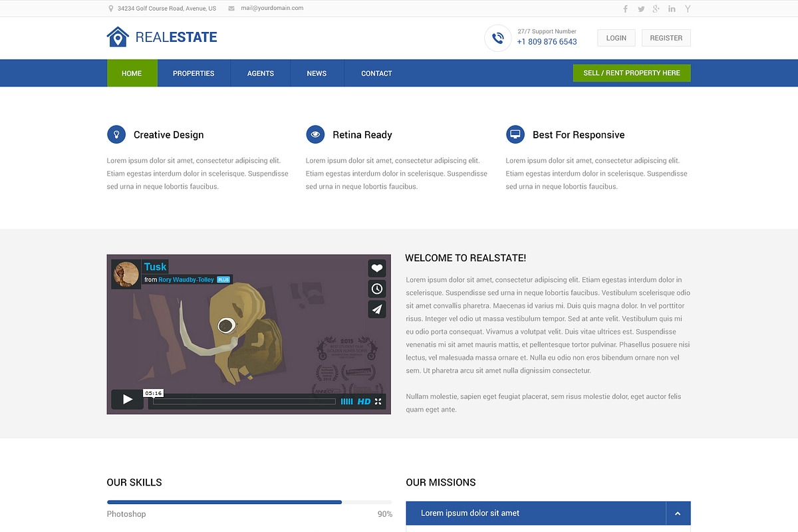
Task: Click the REALESTATE logo text
Action: (176, 37)
